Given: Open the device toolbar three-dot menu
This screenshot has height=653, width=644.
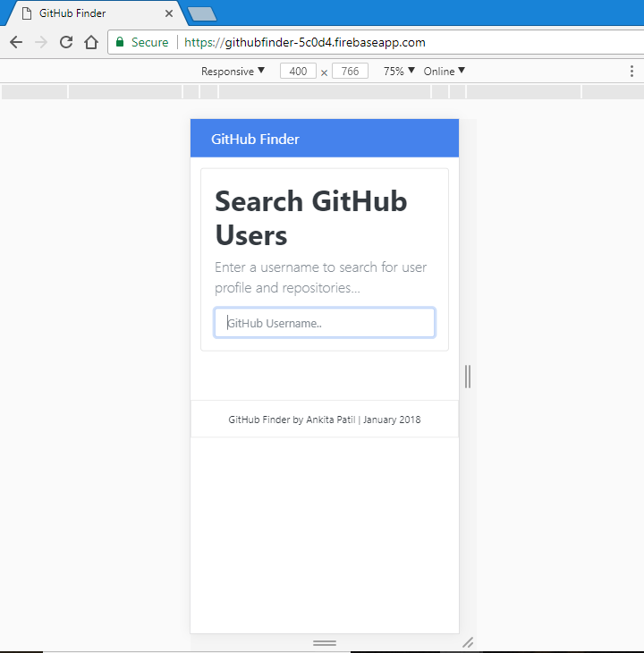Looking at the screenshot, I should coord(631,72).
